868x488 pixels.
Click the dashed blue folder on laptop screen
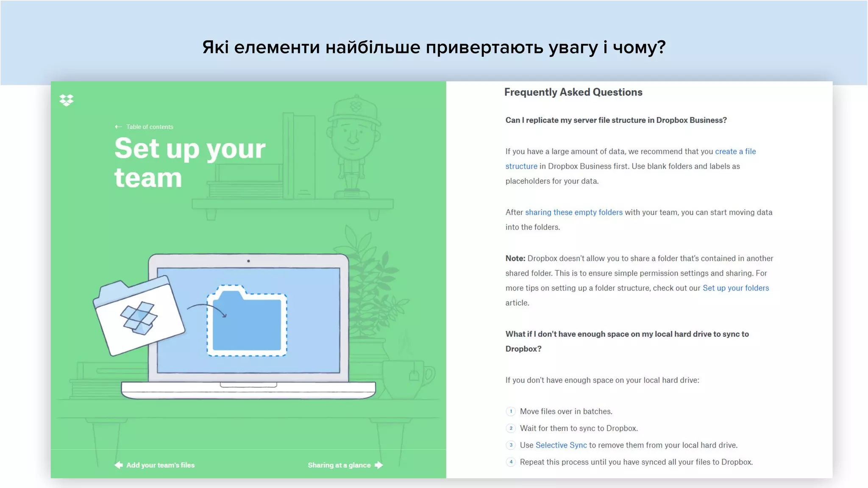coord(247,321)
